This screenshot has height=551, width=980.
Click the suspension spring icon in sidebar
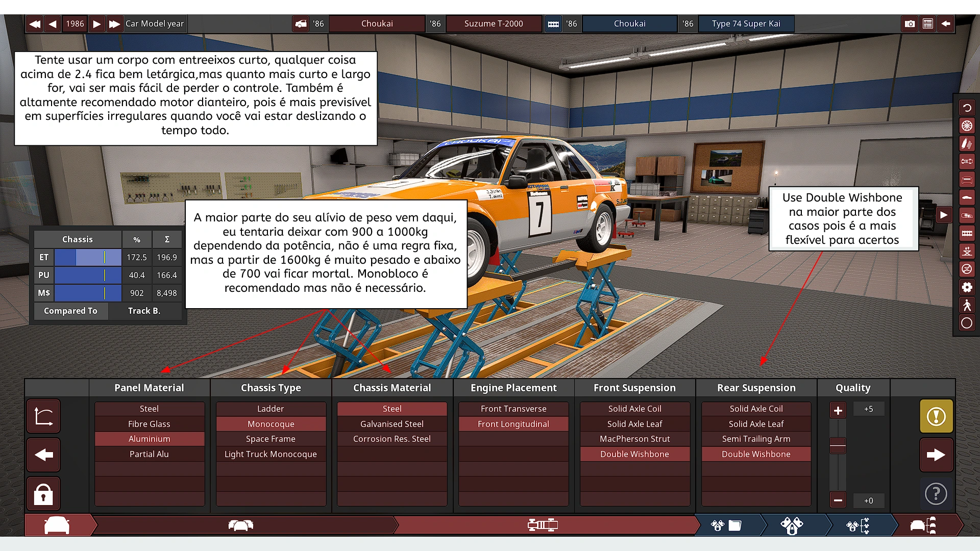967,144
